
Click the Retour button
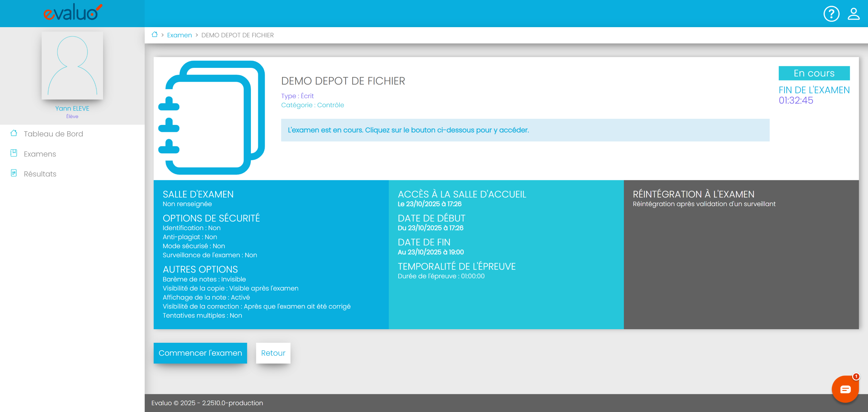273,353
